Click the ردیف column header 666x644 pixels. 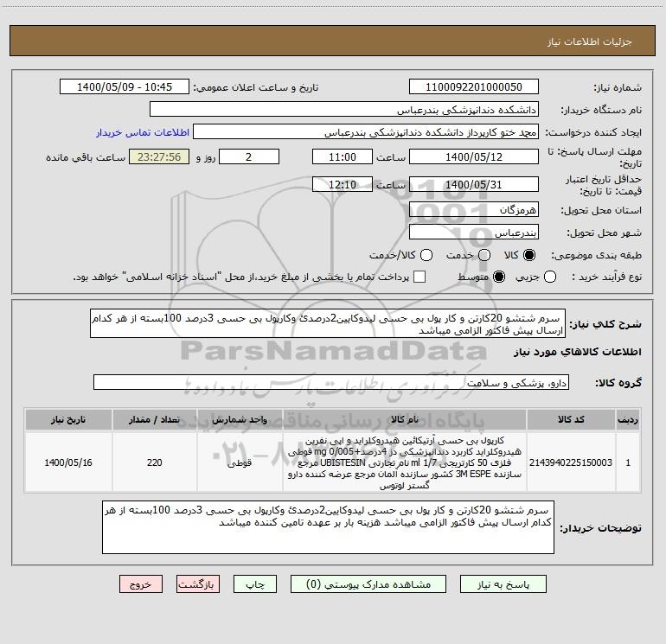coord(628,419)
